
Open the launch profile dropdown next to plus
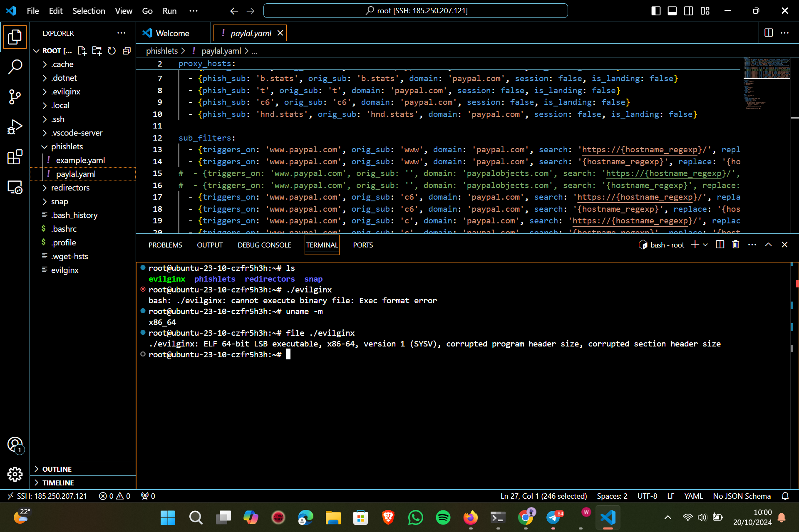[x=705, y=245]
